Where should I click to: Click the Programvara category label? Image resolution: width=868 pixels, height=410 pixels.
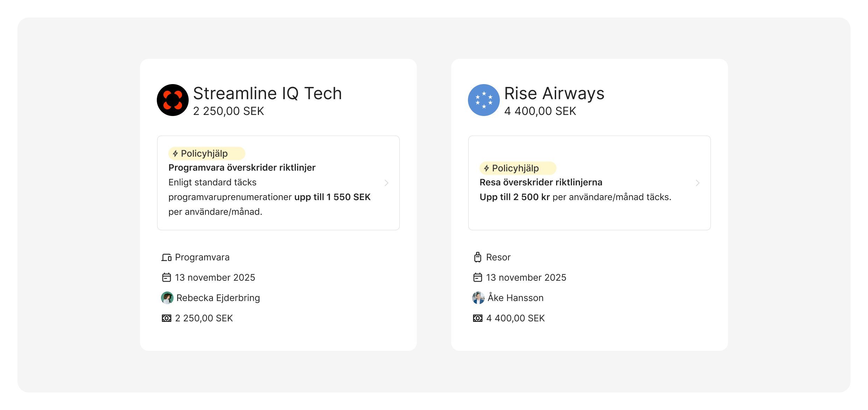(x=202, y=257)
